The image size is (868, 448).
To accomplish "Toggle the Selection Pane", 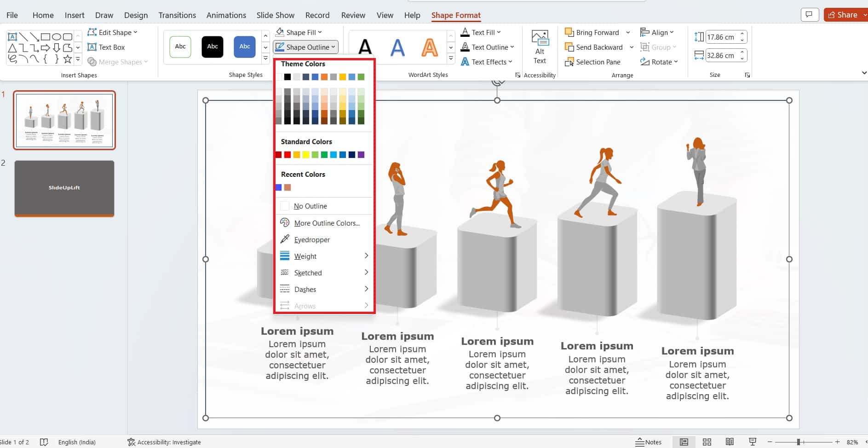I will [x=593, y=62].
